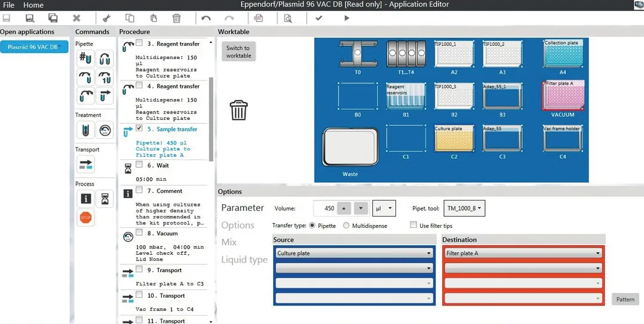The width and height of the screenshot is (644, 324).
Task: Open the Pipet. tool TM_1000_8 dropdown
Action: click(465, 208)
